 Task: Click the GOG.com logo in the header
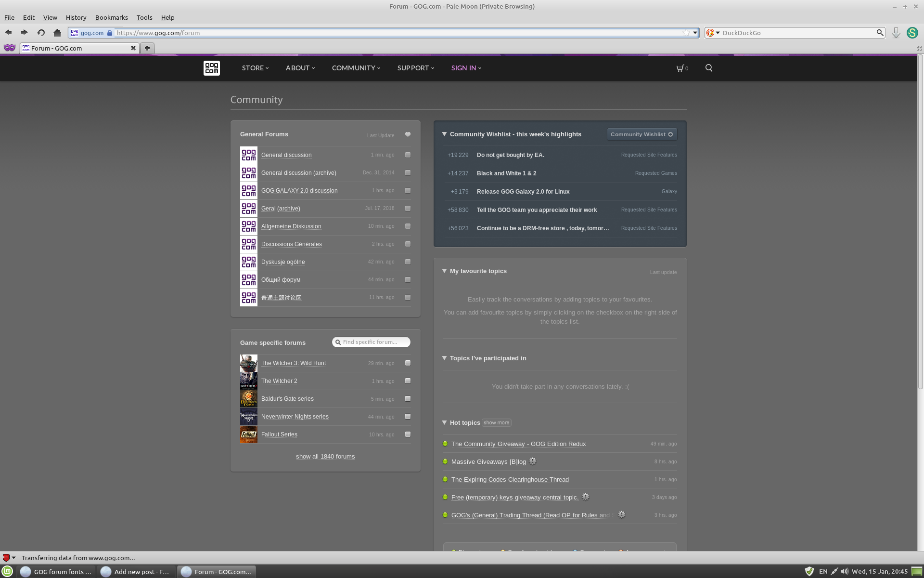pos(212,68)
